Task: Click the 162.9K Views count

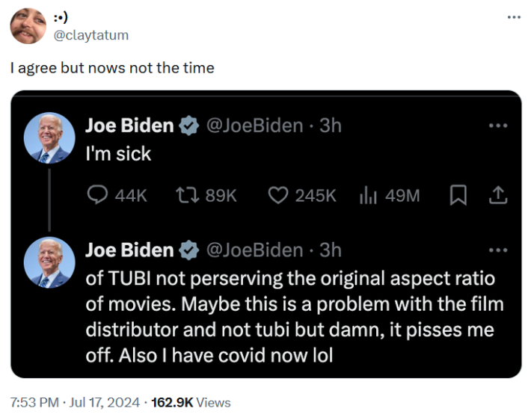Action: pyautogui.click(x=191, y=403)
